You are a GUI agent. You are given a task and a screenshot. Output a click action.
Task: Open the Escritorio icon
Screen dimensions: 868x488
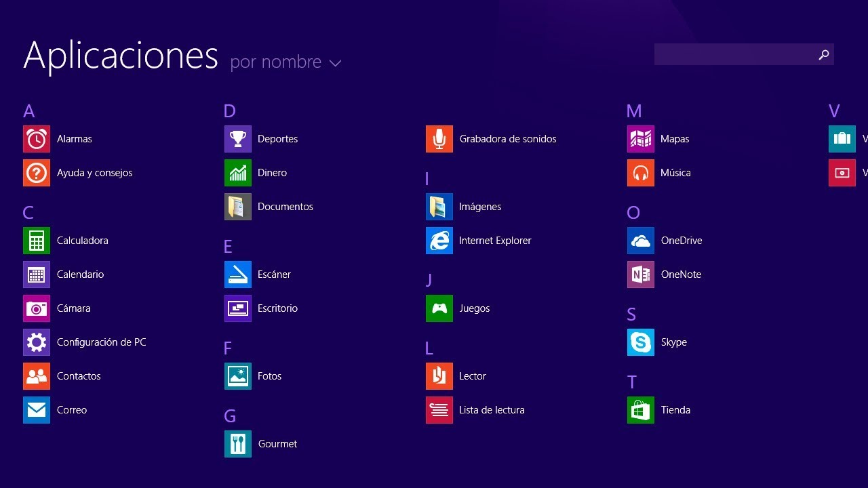click(238, 308)
